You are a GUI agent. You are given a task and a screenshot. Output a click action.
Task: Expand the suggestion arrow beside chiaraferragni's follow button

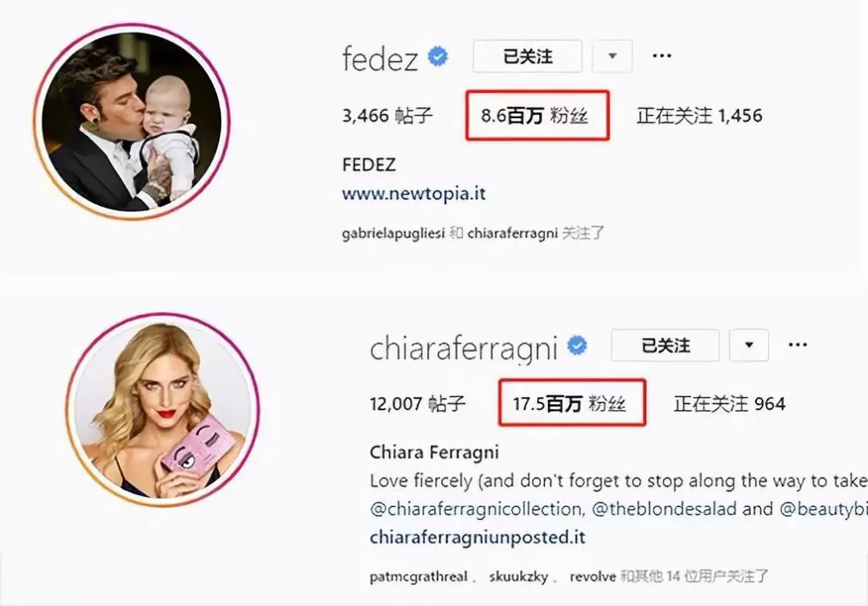click(749, 346)
